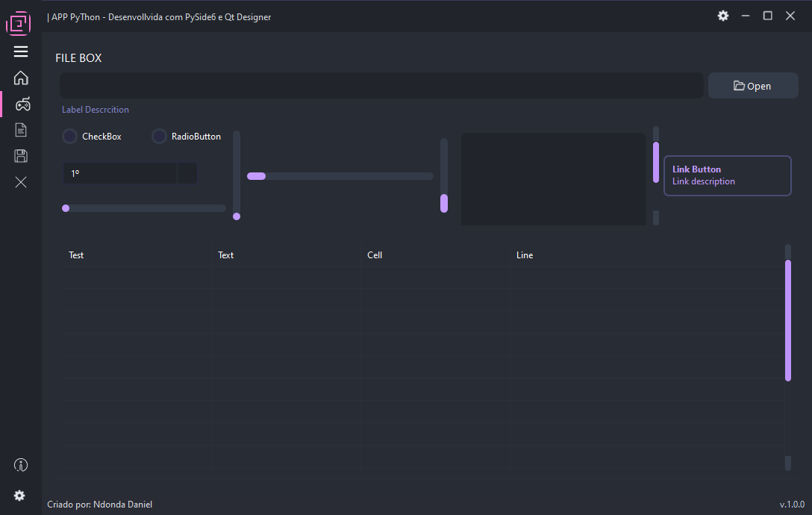The height and width of the screenshot is (515, 812).
Task: Click the table's vertical scrollbar handle
Action: pyautogui.click(x=788, y=321)
